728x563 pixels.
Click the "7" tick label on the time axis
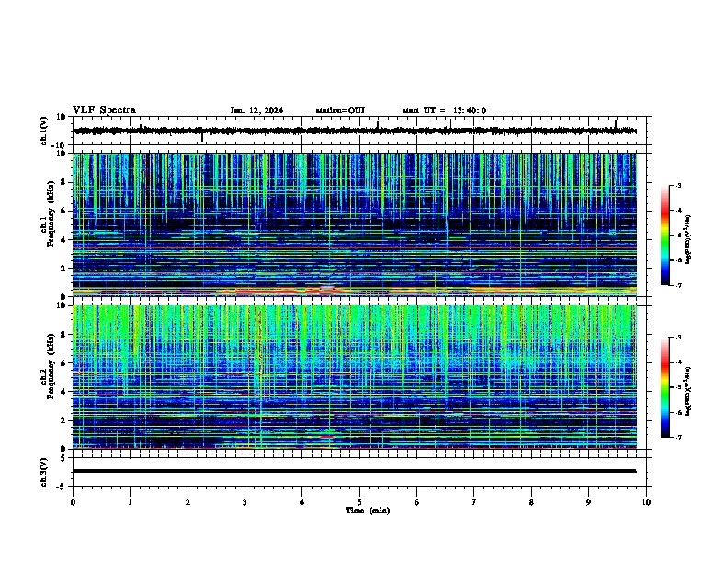click(474, 502)
